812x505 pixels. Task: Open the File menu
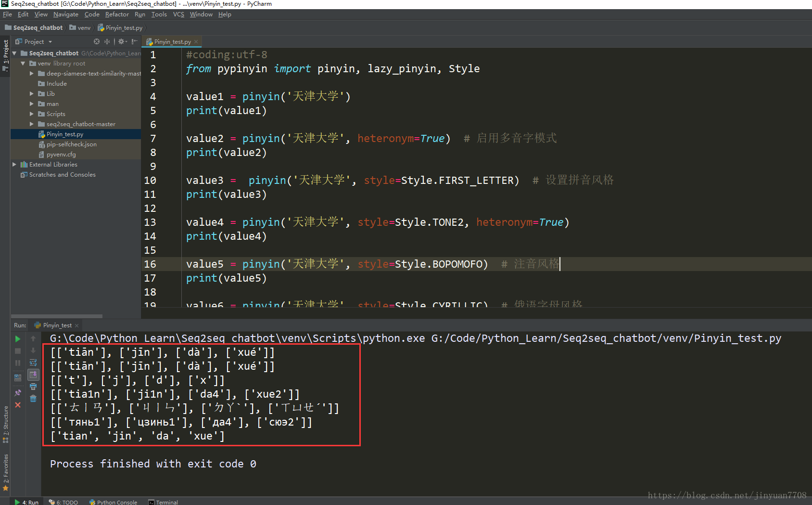pos(7,14)
